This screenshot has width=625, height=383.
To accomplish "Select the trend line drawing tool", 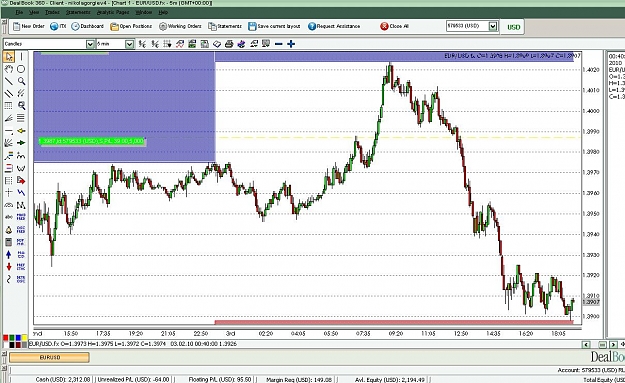I will [8, 81].
